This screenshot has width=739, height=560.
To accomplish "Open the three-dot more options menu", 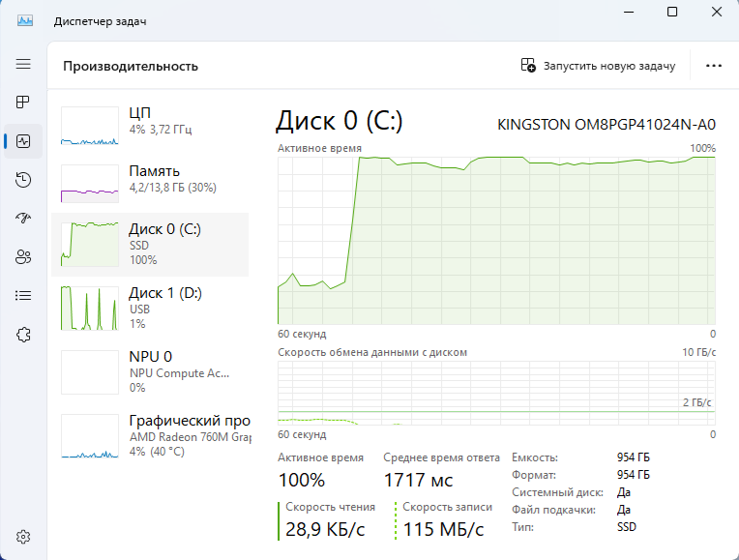I will [x=714, y=66].
